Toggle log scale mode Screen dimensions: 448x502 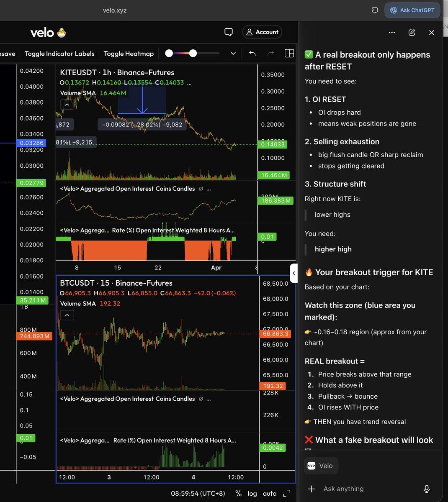252,494
